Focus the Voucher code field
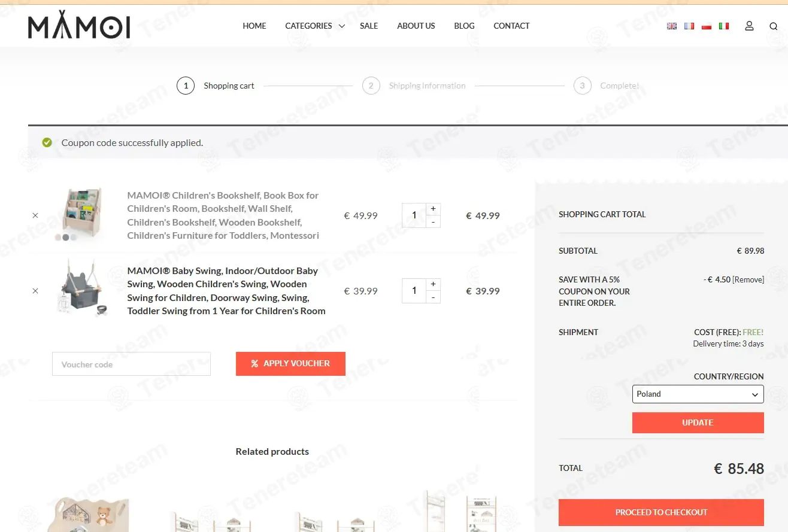This screenshot has width=788, height=532. click(x=131, y=364)
